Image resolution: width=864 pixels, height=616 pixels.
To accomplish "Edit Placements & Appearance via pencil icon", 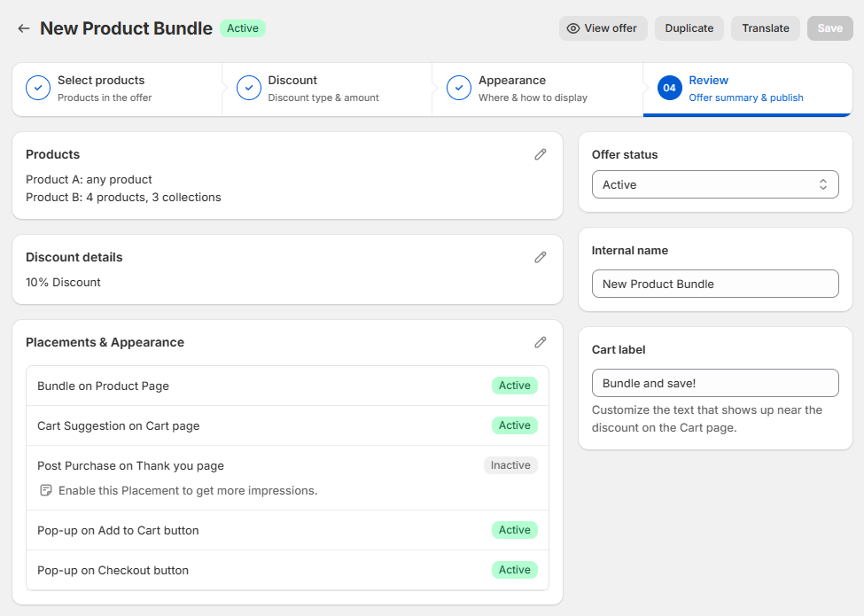I will pos(540,342).
